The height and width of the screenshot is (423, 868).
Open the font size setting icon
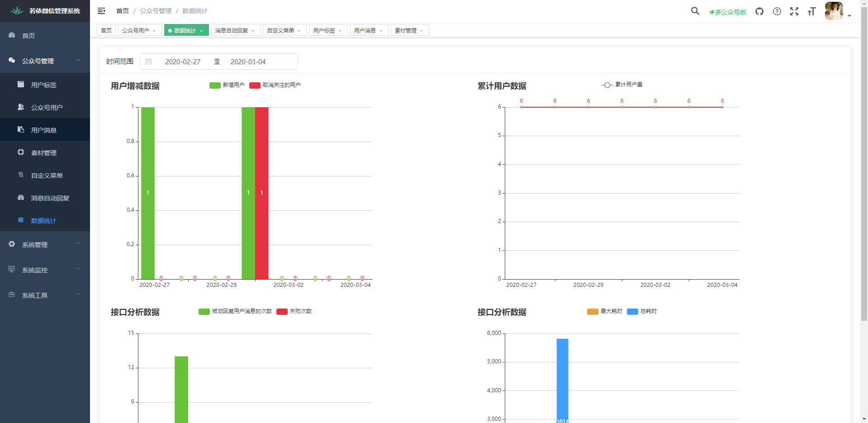(811, 11)
